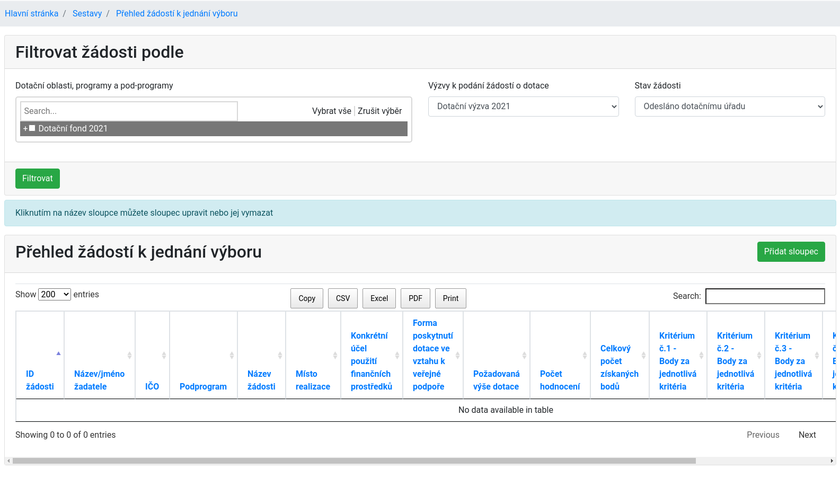Click the Přidat sloupec button
Image resolution: width=840 pixels, height=504 pixels.
791,252
